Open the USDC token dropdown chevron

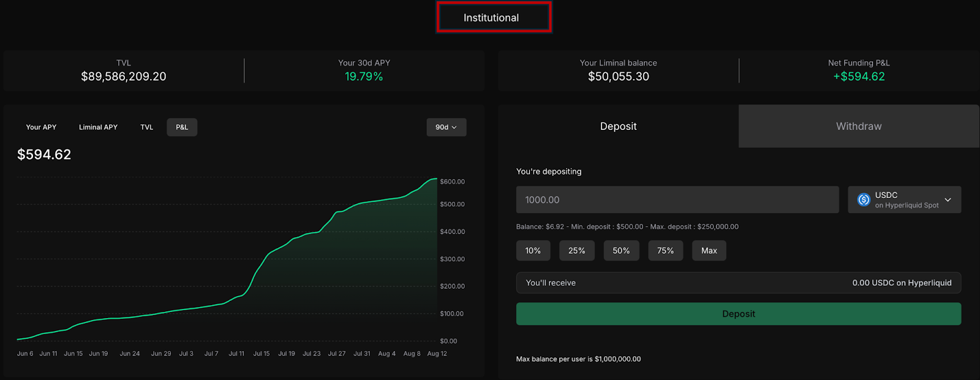tap(948, 200)
